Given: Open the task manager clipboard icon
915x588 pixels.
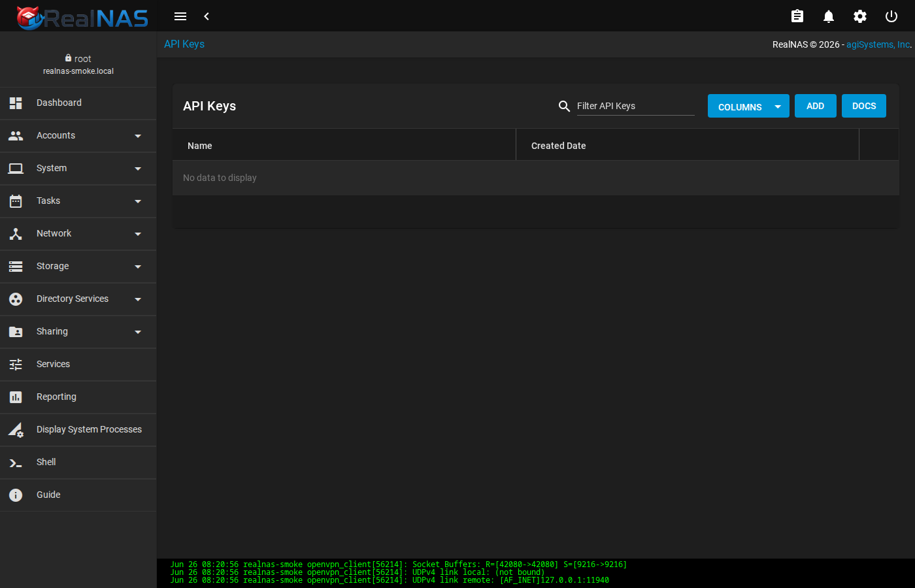Looking at the screenshot, I should [797, 16].
